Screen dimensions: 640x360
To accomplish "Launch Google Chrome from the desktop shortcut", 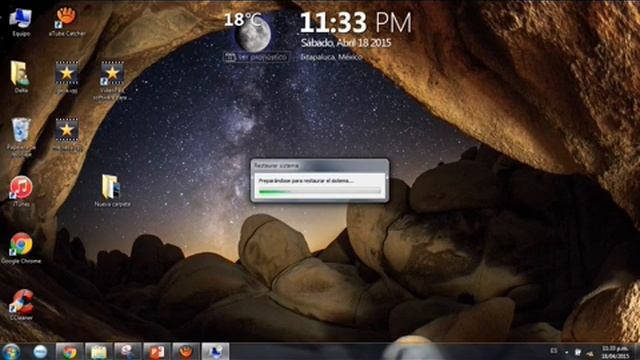I will pos(21,247).
